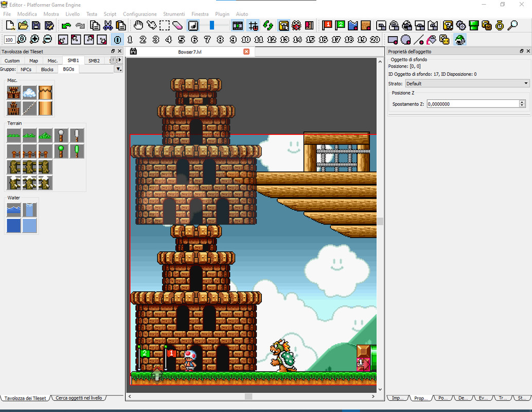Switch to section 20
This screenshot has height=412, width=532.
pos(375,40)
